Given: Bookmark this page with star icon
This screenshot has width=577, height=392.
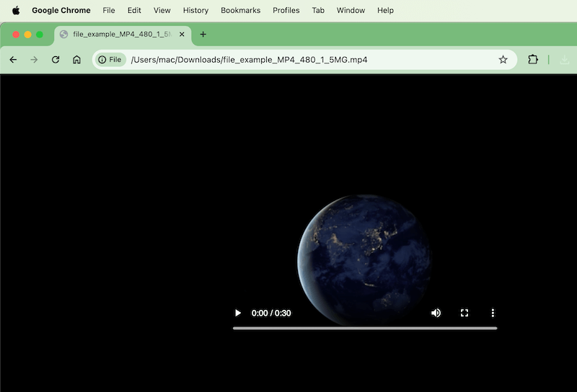Looking at the screenshot, I should click(503, 60).
